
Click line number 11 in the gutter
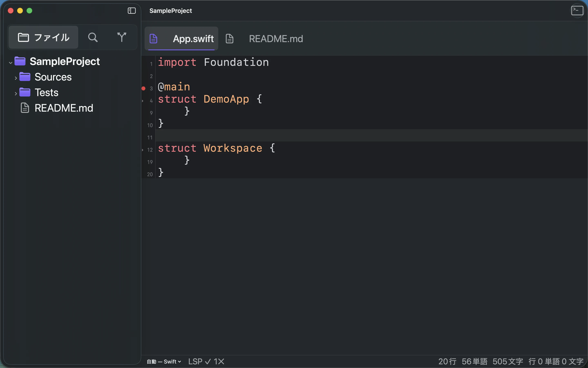tap(150, 138)
